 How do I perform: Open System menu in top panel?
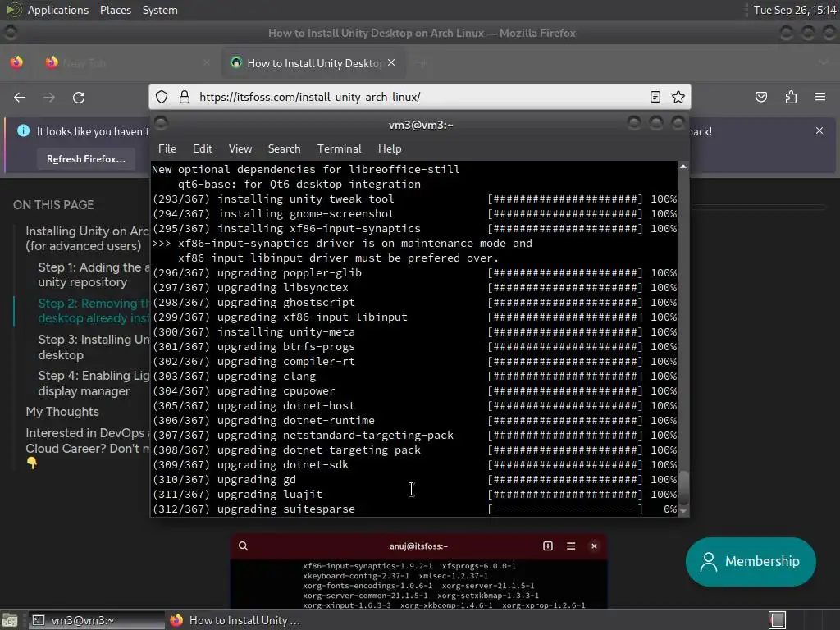click(160, 10)
